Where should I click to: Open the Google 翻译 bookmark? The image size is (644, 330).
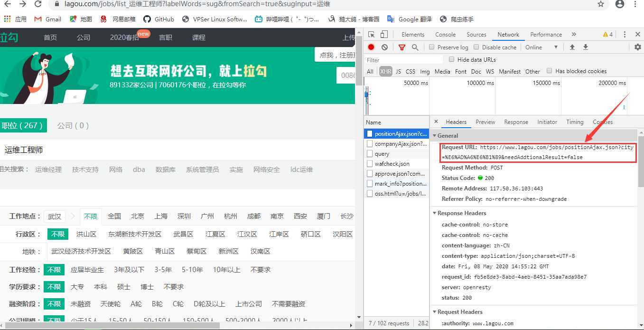(410, 19)
